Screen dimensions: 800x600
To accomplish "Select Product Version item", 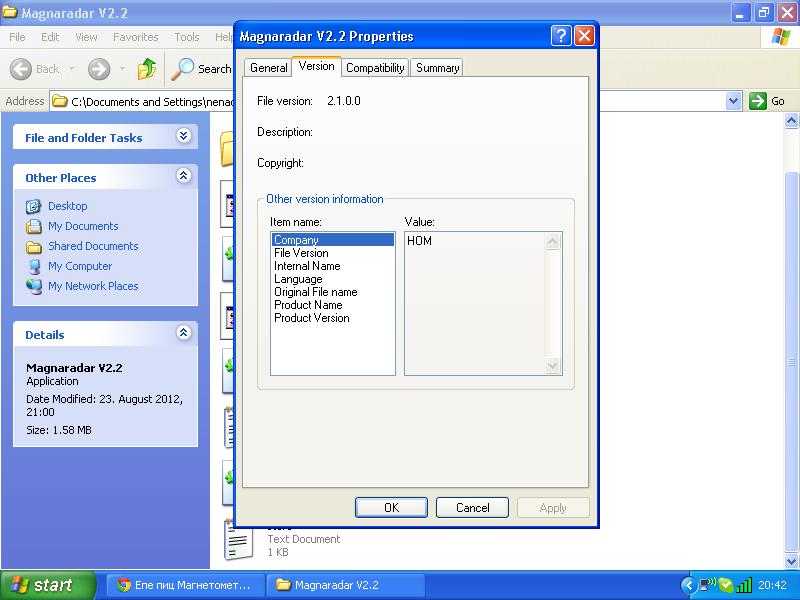I will tap(333, 318).
